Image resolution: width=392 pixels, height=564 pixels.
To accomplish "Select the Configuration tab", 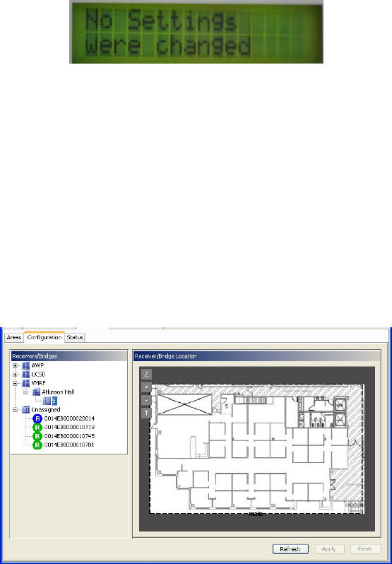I will [44, 337].
